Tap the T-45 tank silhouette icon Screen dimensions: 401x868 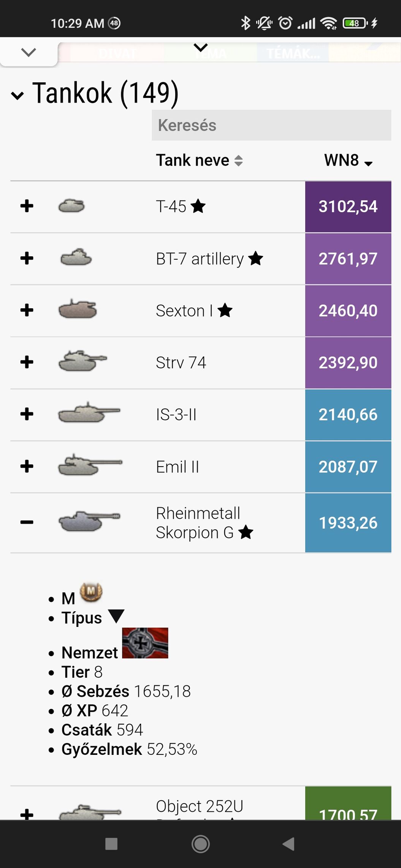click(x=71, y=206)
